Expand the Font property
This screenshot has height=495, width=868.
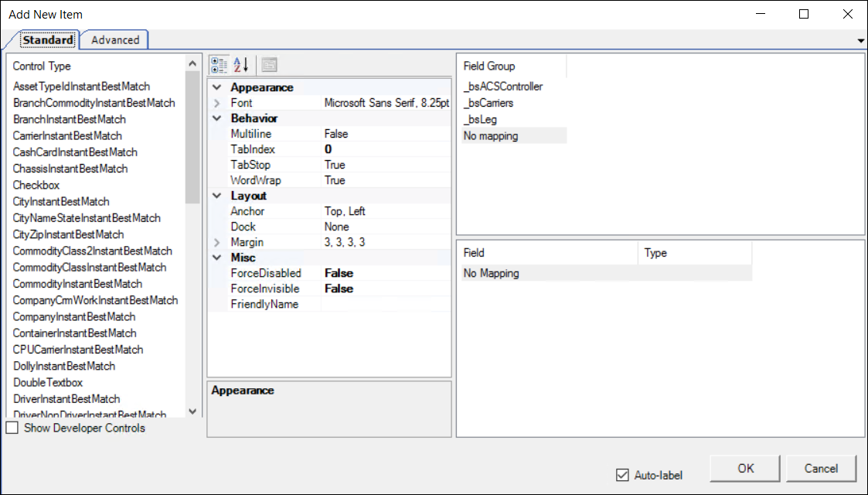217,103
